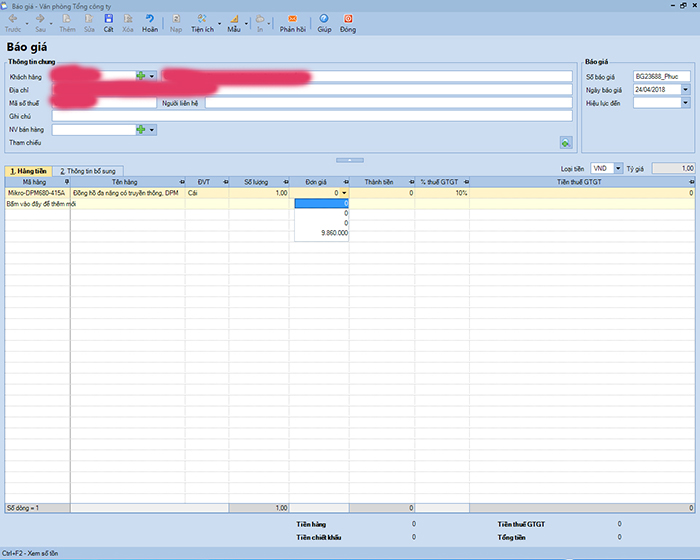Pin the Số lượng column
This screenshot has width=700, height=560.
286,182
